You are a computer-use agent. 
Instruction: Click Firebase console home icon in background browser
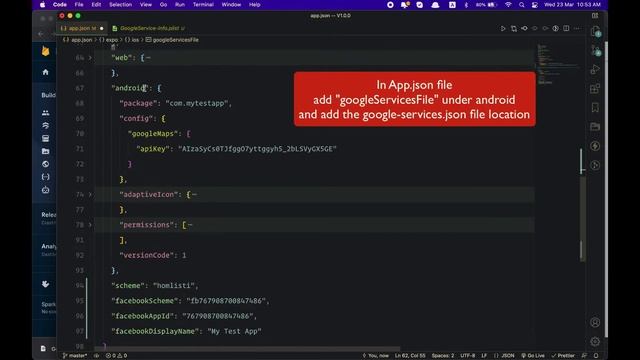(45, 72)
